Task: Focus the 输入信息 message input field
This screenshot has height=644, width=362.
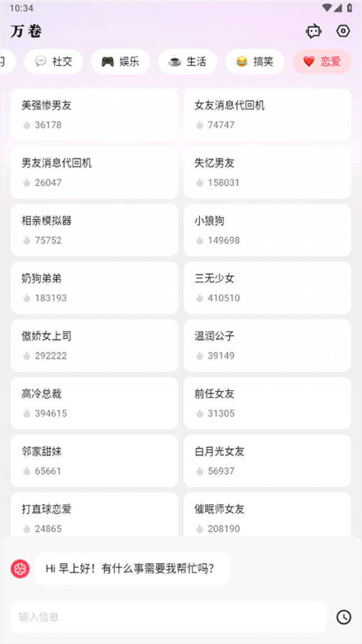Action: 168,617
